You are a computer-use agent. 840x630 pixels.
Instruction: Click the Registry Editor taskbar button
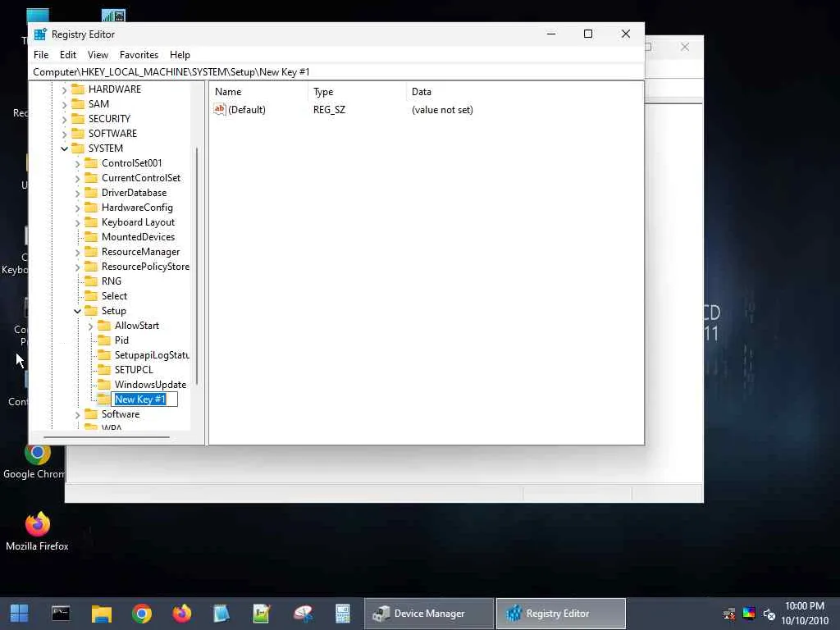point(561,614)
